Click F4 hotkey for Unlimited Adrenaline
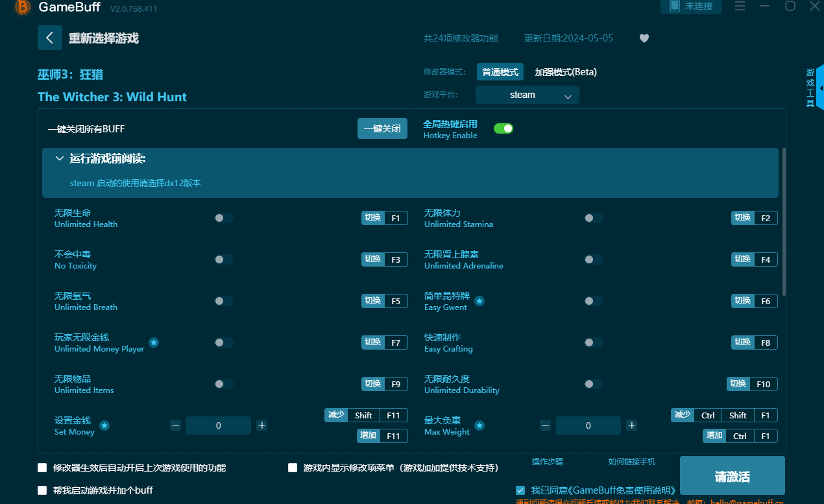This screenshot has width=824, height=504. coord(754,259)
